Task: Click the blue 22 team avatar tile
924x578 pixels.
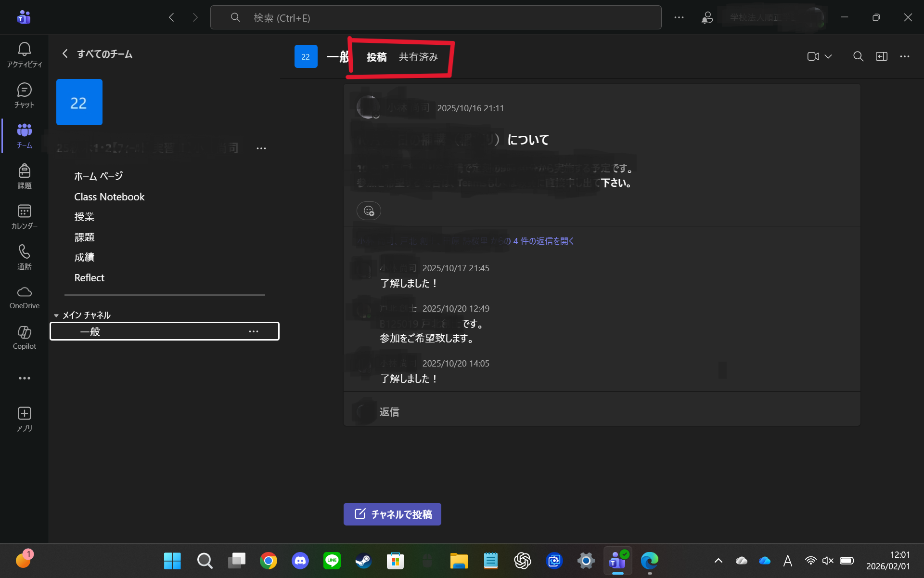Action: (79, 102)
